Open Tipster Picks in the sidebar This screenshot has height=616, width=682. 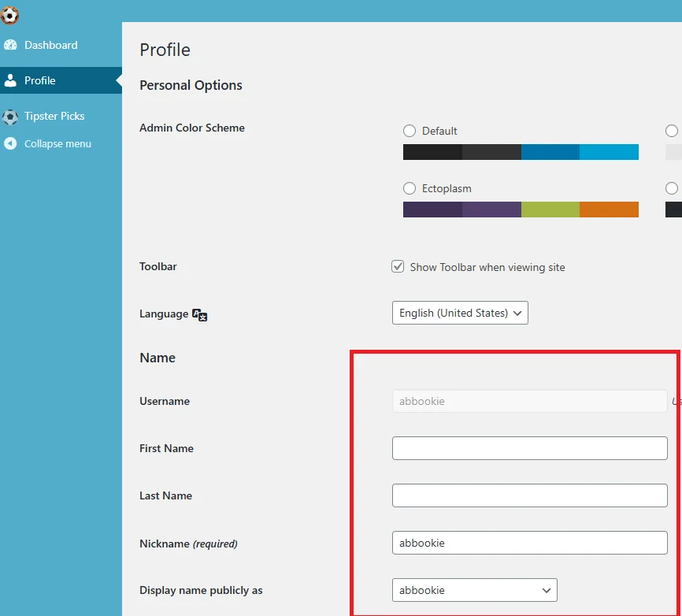coord(54,116)
